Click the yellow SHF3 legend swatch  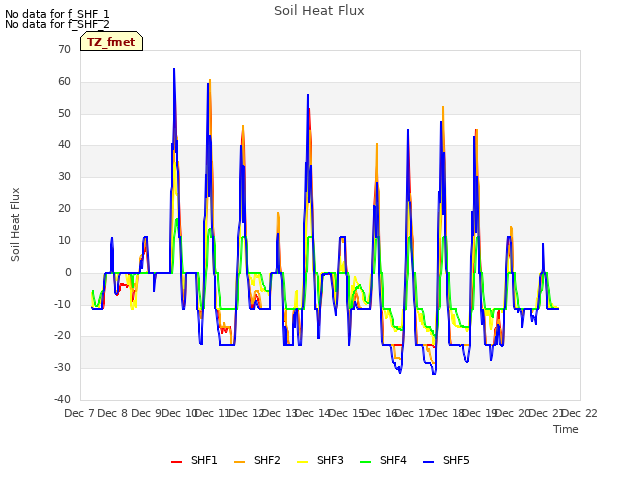[302, 462]
